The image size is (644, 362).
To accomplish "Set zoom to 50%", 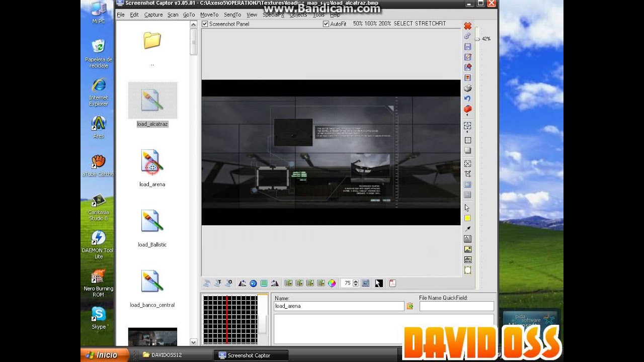I will tap(358, 24).
